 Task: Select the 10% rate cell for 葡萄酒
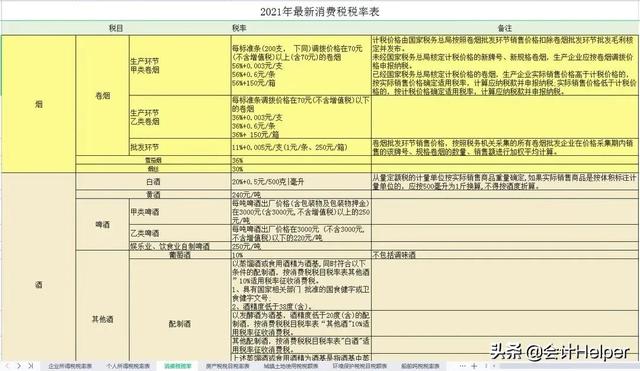301,255
